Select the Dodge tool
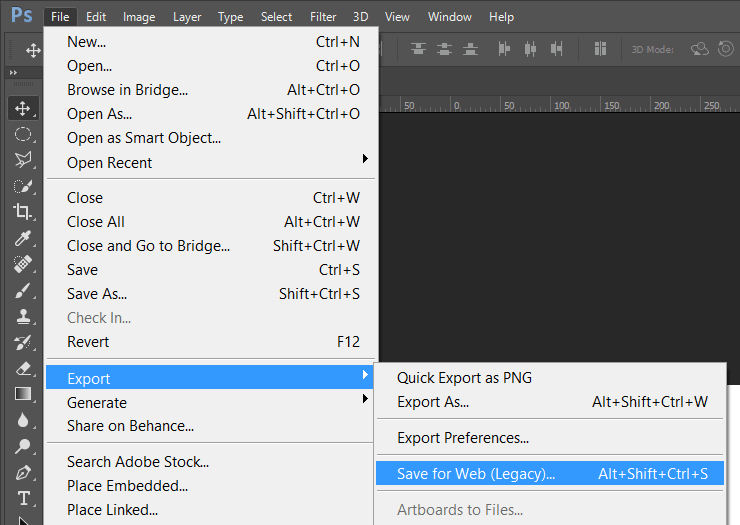 tap(23, 446)
